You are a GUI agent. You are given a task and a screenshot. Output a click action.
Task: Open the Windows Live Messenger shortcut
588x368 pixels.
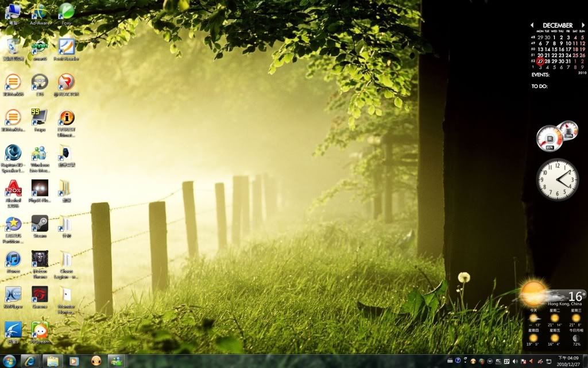[40, 153]
